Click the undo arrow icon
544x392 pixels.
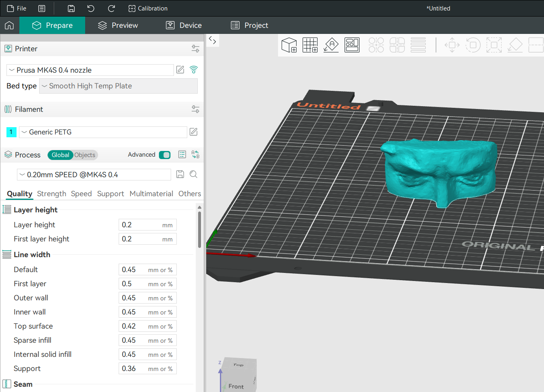(x=91, y=8)
